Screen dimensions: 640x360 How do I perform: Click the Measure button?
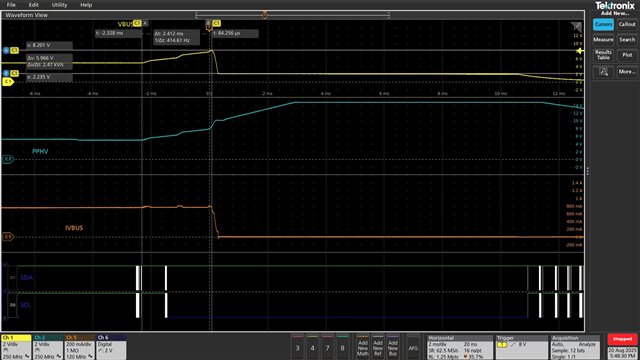603,40
